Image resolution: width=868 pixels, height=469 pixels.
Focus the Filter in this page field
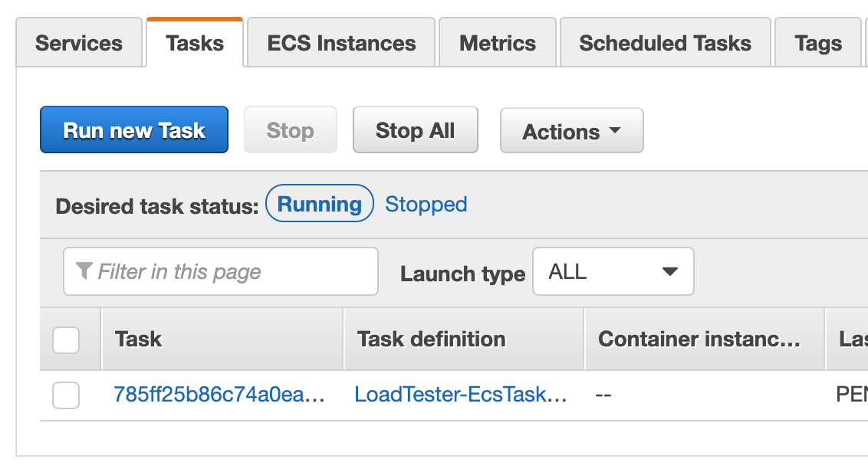coord(220,271)
